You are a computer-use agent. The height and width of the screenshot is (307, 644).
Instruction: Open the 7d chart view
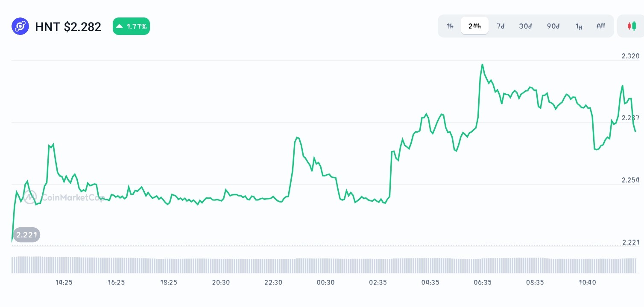(x=501, y=26)
